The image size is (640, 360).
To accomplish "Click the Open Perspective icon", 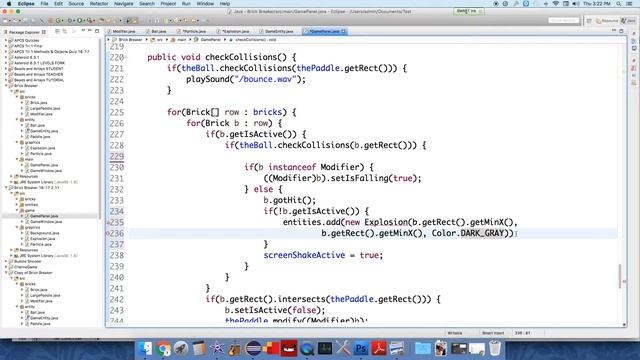I will click(x=589, y=20).
